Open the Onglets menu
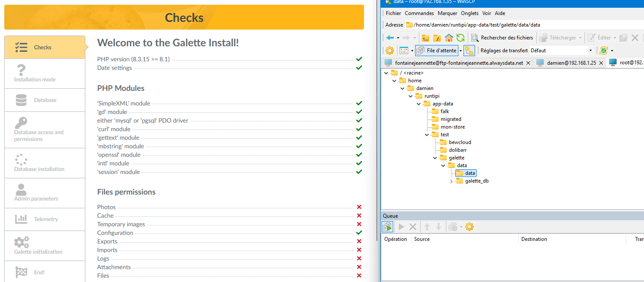 pos(470,13)
